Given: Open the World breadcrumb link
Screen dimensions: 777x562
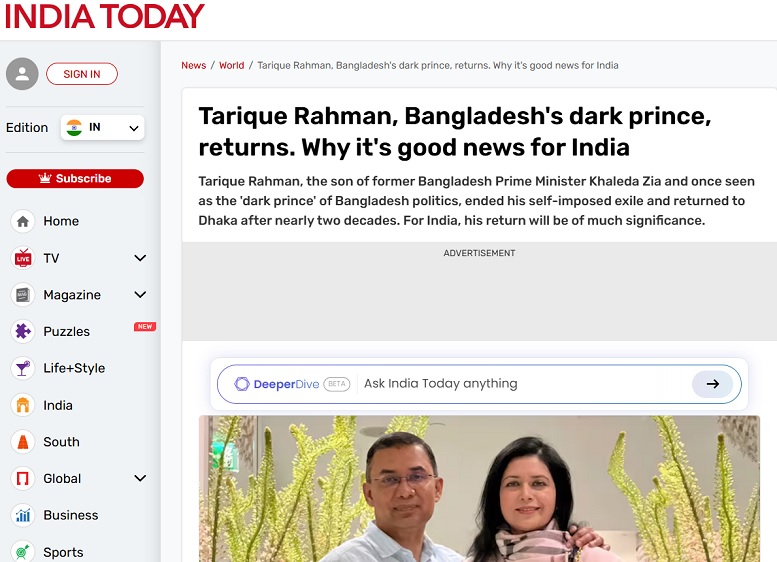Looking at the screenshot, I should 231,65.
